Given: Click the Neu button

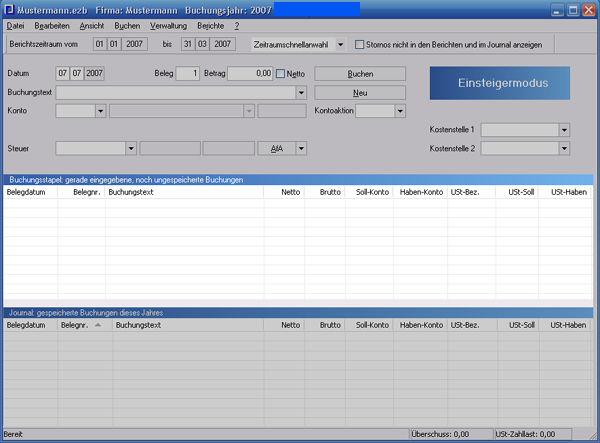Looking at the screenshot, I should point(360,93).
